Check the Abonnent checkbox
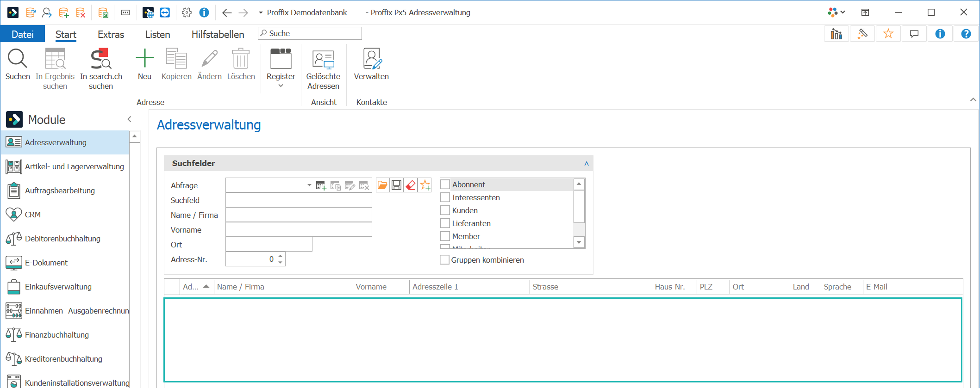980x388 pixels. pyautogui.click(x=445, y=185)
